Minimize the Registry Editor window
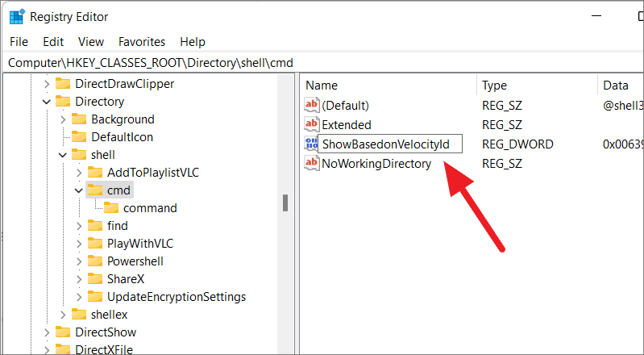Screen dimensions: 644x355 (x=596, y=16)
